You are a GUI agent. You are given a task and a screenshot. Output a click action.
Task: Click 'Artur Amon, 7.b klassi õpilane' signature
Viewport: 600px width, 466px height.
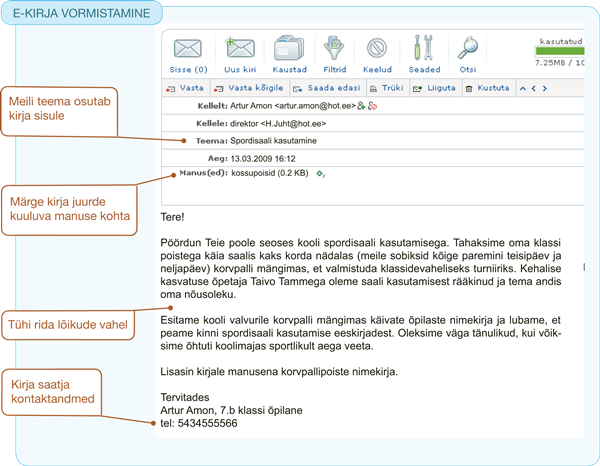[x=231, y=410]
